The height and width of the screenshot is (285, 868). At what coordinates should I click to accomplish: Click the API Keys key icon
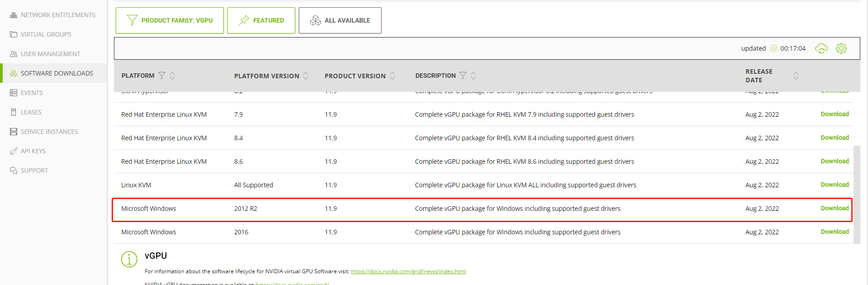[14, 151]
